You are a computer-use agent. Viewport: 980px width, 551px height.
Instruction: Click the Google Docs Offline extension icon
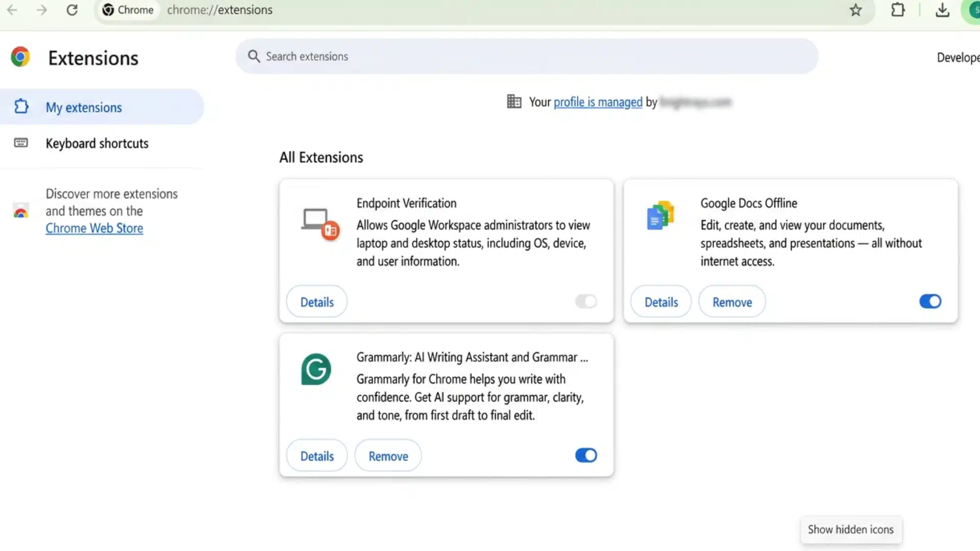pyautogui.click(x=660, y=215)
